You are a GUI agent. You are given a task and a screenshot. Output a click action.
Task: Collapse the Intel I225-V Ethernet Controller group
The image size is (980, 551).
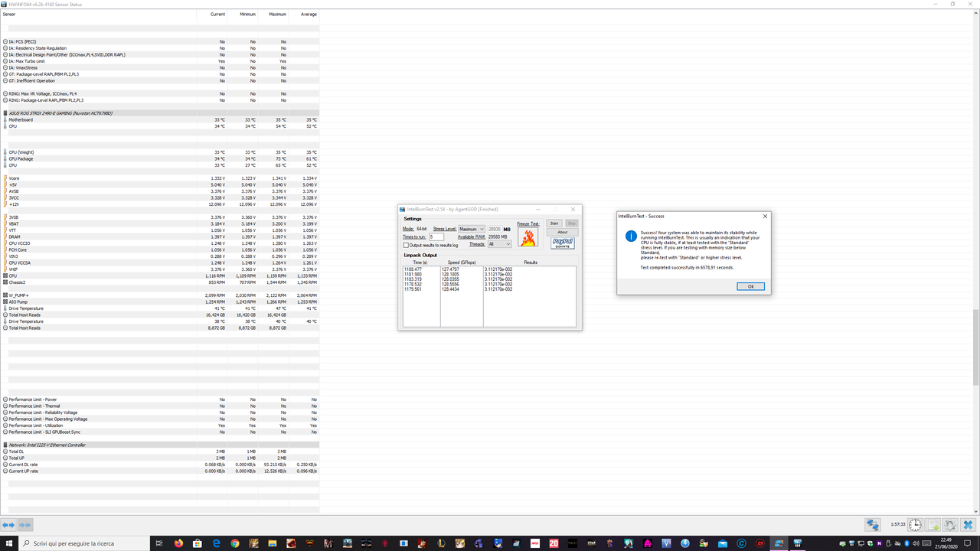point(7,445)
